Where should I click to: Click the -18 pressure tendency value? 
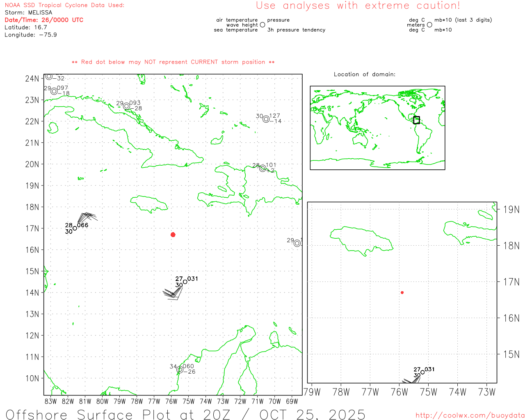pos(64,93)
